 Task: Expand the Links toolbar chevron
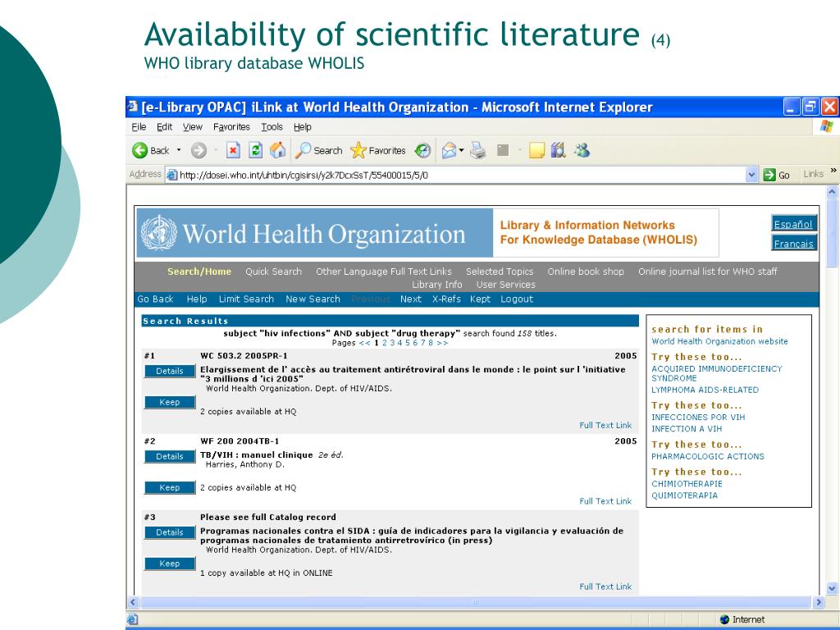coord(833,171)
